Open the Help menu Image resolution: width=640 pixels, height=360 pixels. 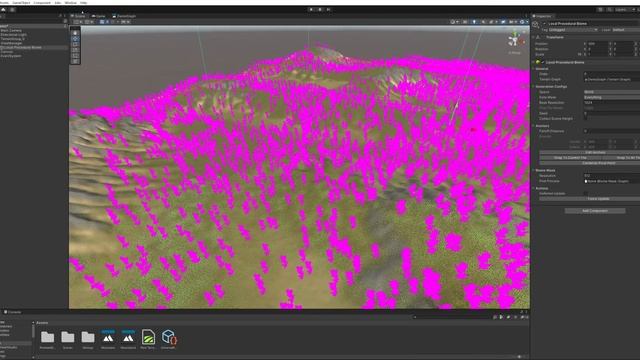[x=83, y=2]
